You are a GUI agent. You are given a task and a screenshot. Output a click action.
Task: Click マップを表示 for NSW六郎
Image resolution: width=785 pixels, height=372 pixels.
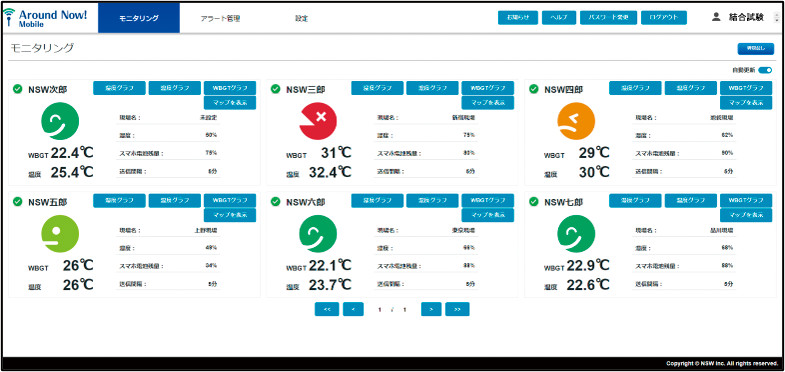(x=488, y=215)
